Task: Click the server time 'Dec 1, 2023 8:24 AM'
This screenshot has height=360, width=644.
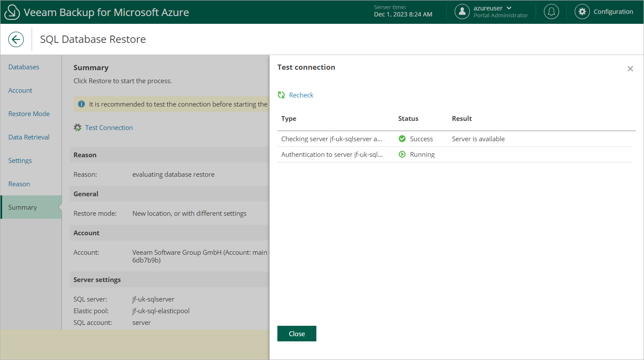Action: [403, 14]
